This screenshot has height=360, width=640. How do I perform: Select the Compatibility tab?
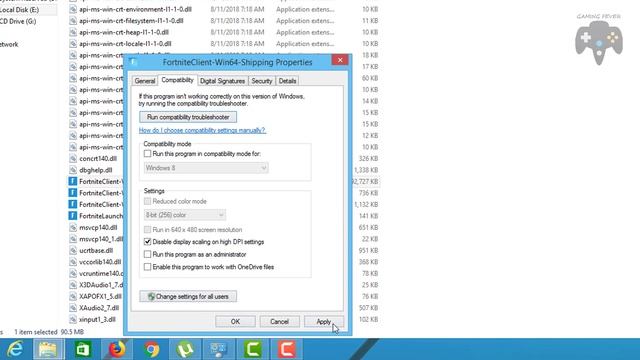coord(178,80)
